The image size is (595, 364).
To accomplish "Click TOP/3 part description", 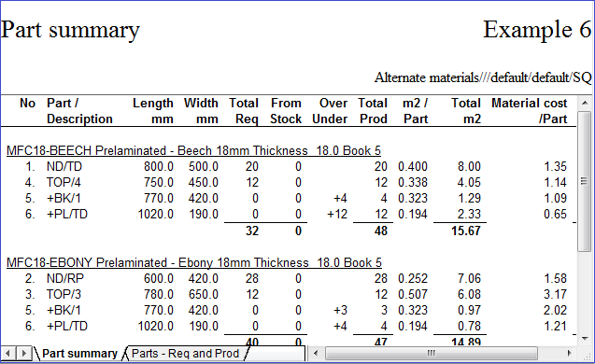I will [x=64, y=294].
